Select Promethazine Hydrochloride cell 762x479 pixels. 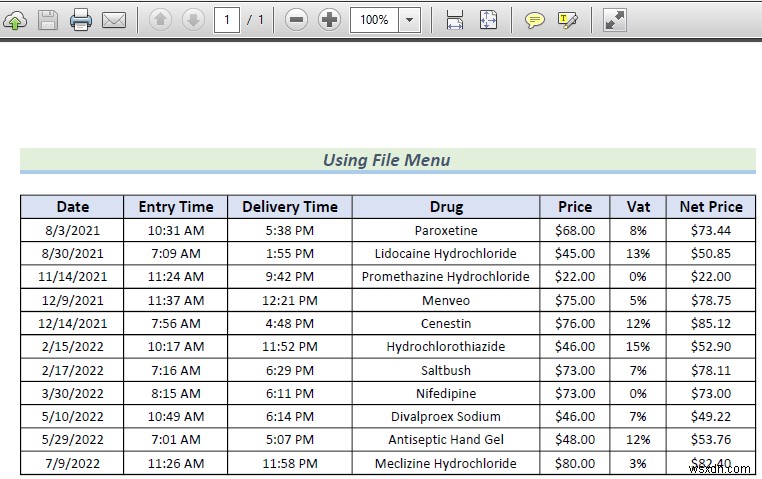tap(446, 277)
